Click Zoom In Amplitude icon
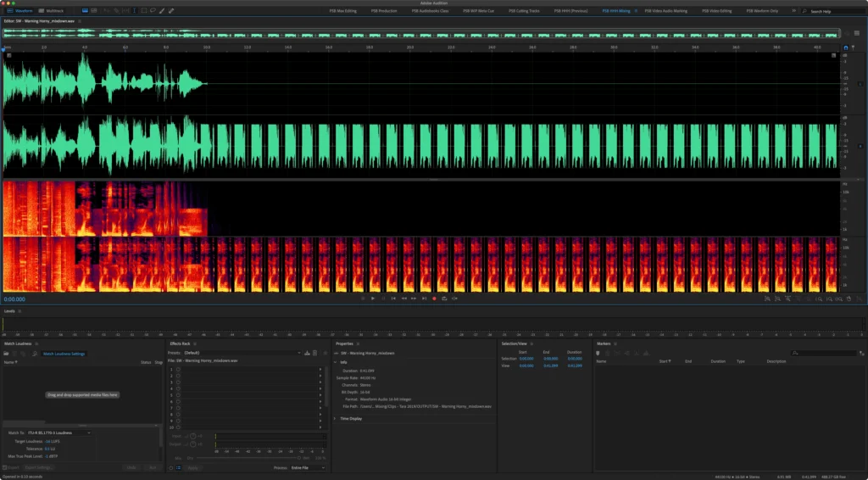This screenshot has height=480, width=868. [767, 299]
